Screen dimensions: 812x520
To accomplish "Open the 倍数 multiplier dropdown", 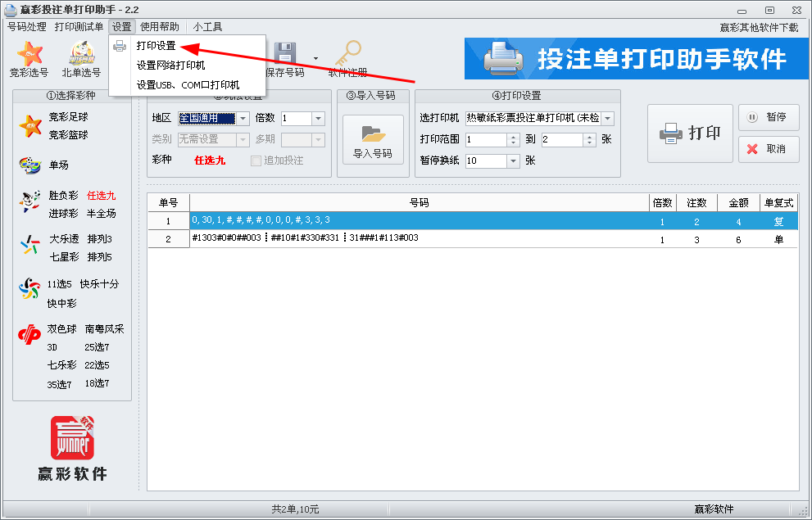I will (x=319, y=119).
